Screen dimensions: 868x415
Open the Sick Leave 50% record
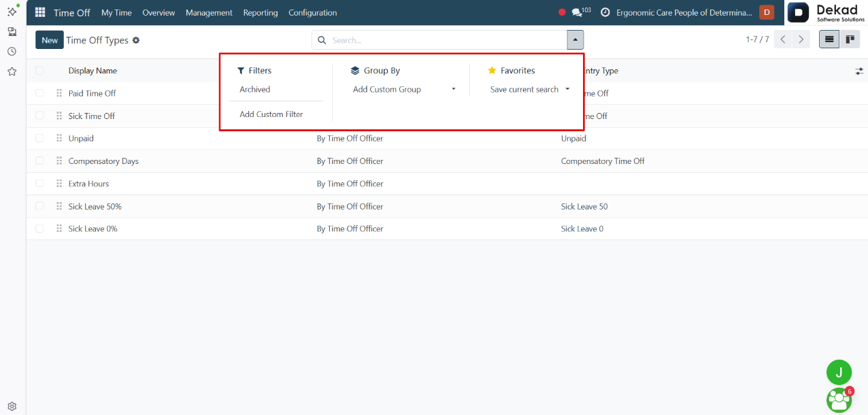(x=95, y=206)
